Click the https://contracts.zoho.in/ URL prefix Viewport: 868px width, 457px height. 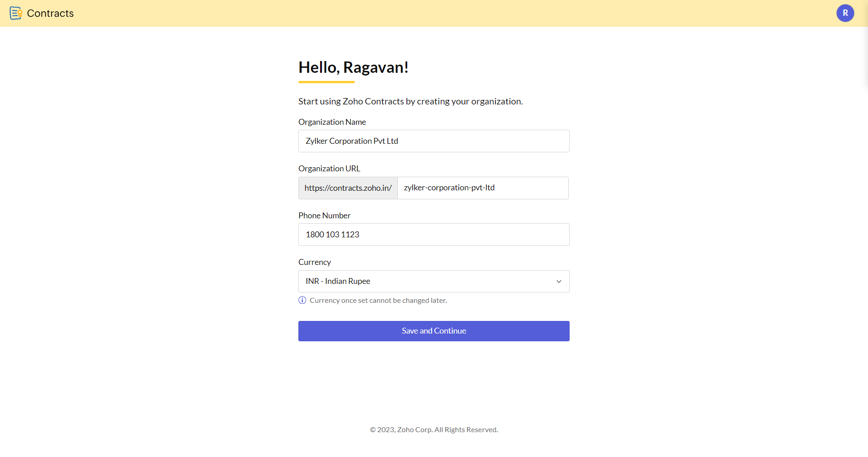[x=348, y=188]
